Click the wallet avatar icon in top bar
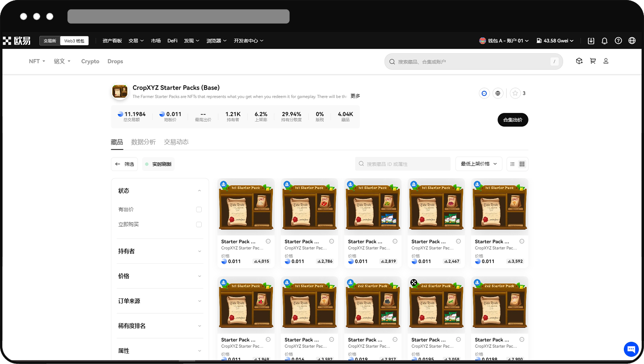The height and width of the screenshot is (364, 644). point(483,41)
